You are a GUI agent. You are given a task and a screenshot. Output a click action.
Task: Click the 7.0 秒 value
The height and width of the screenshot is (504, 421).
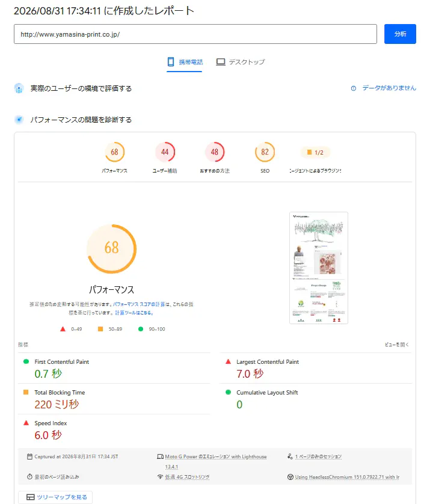pyautogui.click(x=250, y=373)
